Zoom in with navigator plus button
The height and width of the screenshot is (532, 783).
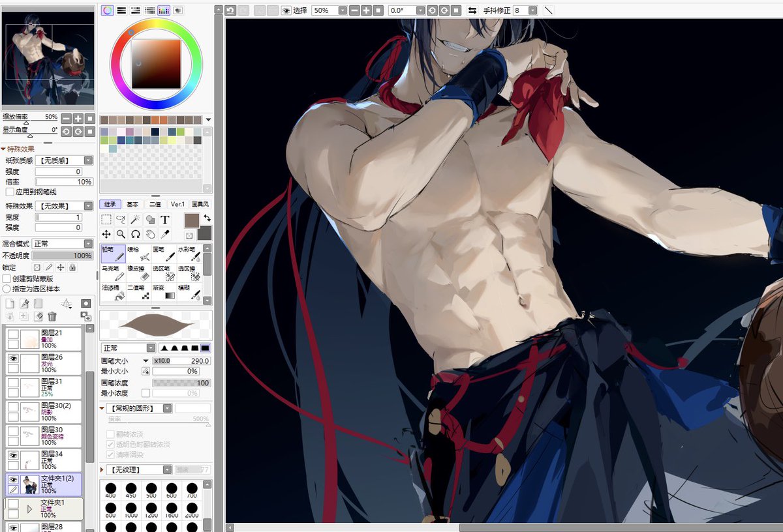[78, 119]
